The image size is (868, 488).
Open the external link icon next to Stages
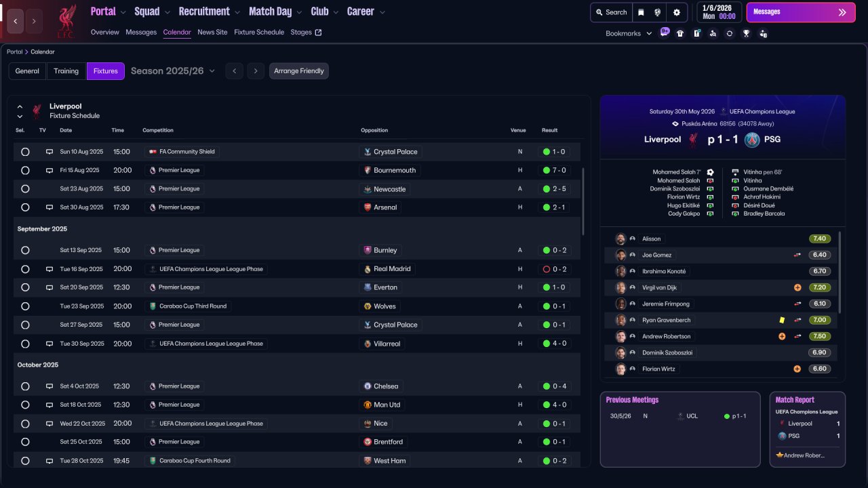[x=319, y=32]
